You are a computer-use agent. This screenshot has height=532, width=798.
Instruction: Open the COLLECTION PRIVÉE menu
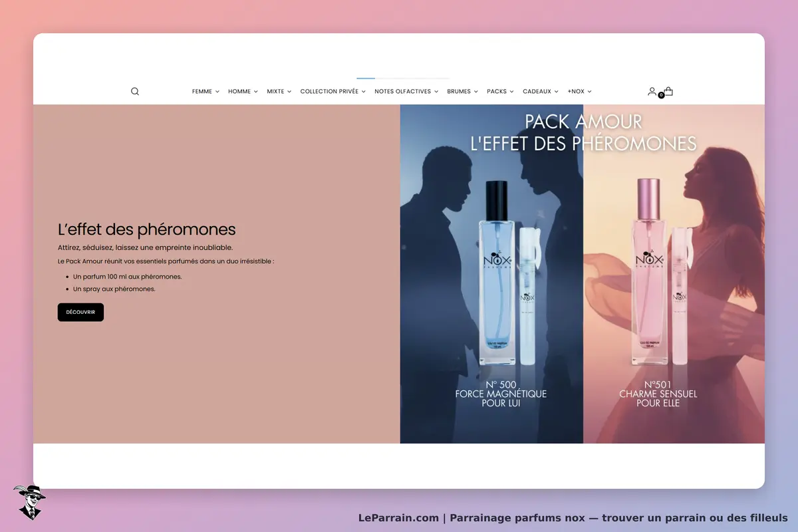333,92
